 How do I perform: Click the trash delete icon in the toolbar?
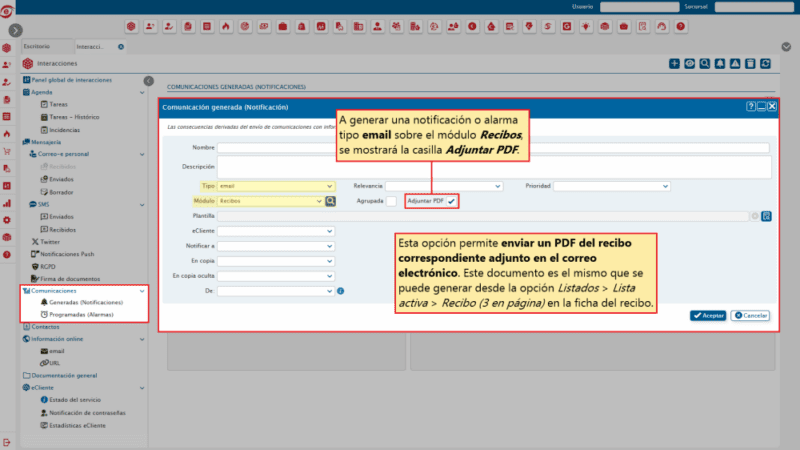coord(750,63)
